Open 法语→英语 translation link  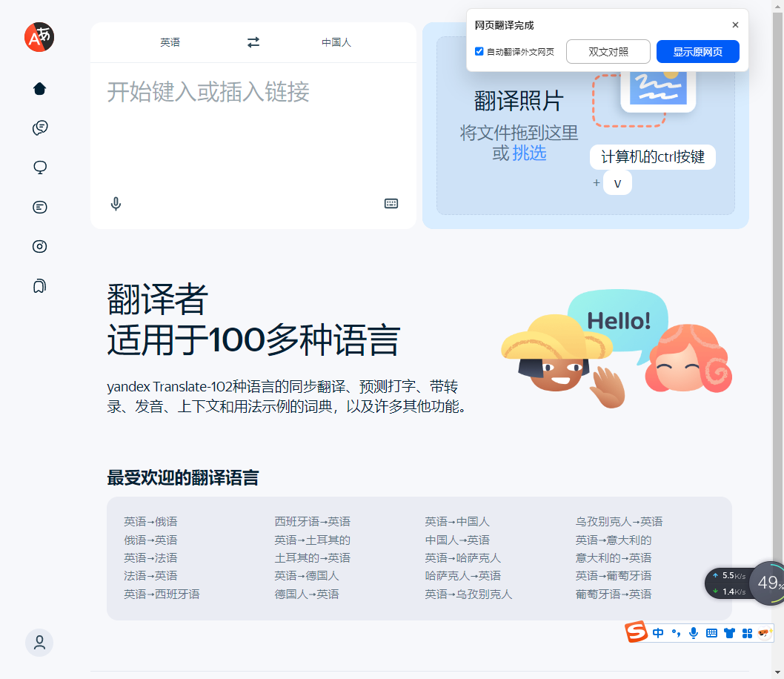pyautogui.click(x=150, y=576)
